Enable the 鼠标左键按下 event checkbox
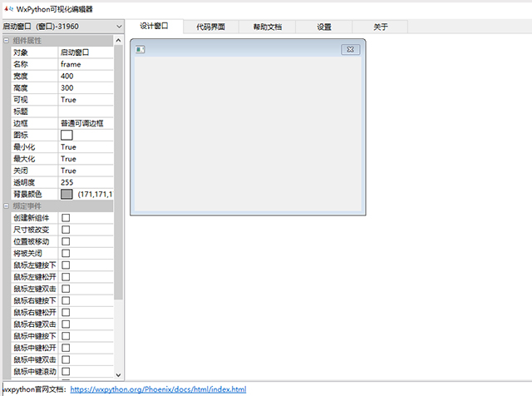This screenshot has width=532, height=396. pos(66,265)
